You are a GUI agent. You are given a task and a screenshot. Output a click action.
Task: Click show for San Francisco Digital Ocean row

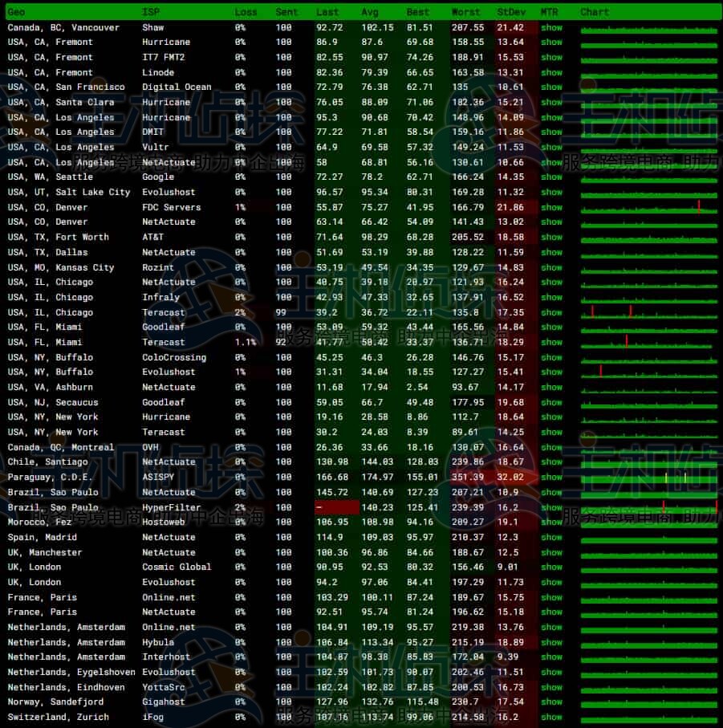(x=551, y=87)
